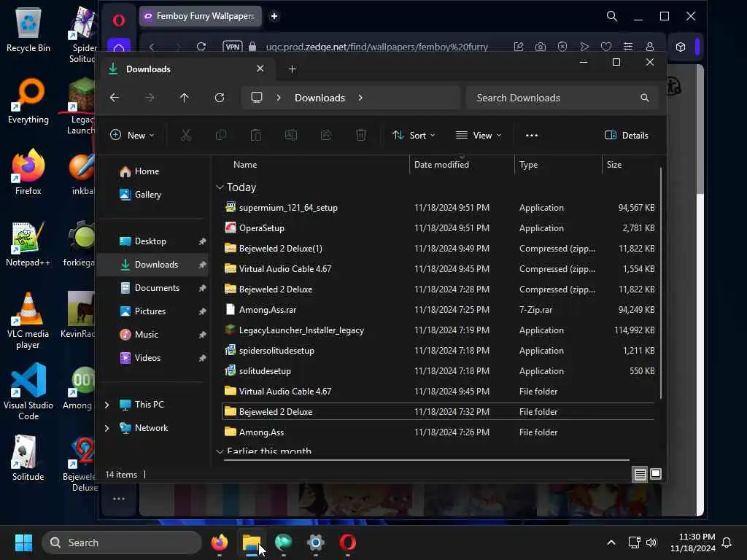The width and height of the screenshot is (747, 560).
Task: Open the View dropdown
Action: [x=479, y=135]
